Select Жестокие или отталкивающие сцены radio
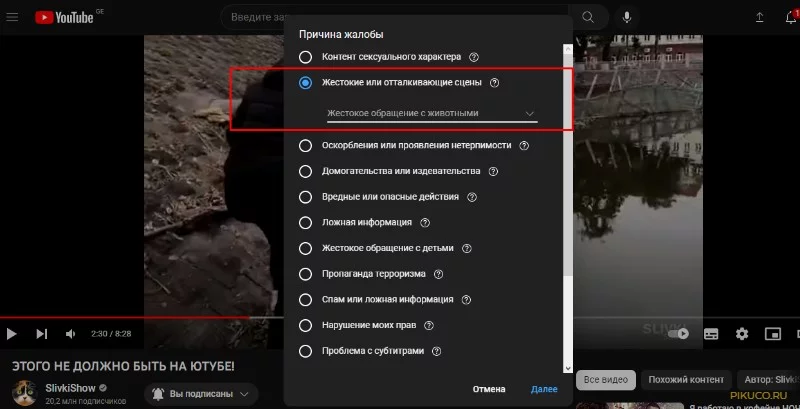 [x=305, y=83]
